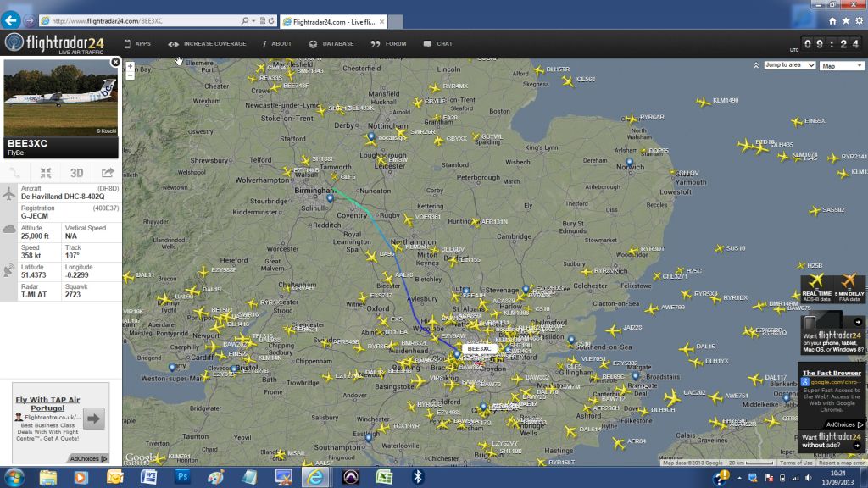The width and height of the screenshot is (868, 488).
Task: Click the aircraft icon beside De Havilland row
Action: (8, 194)
